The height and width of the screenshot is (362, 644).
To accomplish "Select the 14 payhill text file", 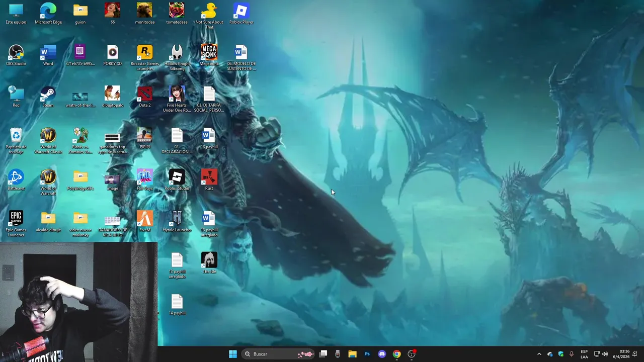I will pos(177,305).
